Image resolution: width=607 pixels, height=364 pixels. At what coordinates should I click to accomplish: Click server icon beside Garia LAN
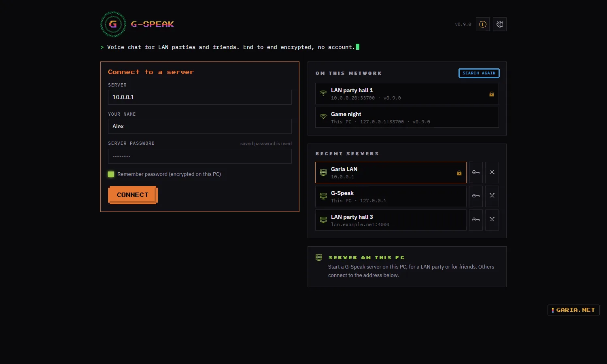click(323, 173)
